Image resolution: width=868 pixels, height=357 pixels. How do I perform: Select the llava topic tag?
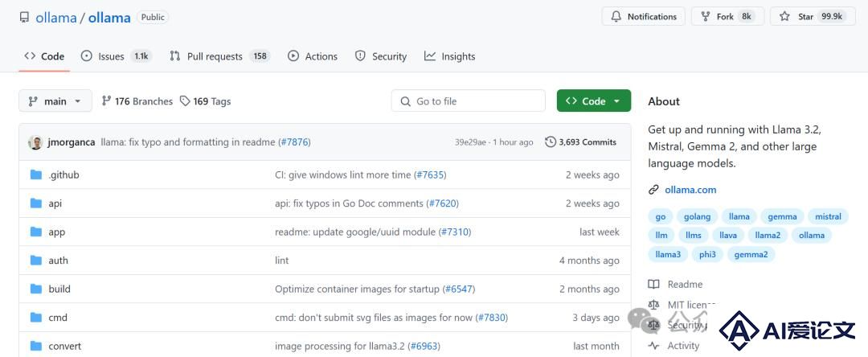click(x=728, y=236)
